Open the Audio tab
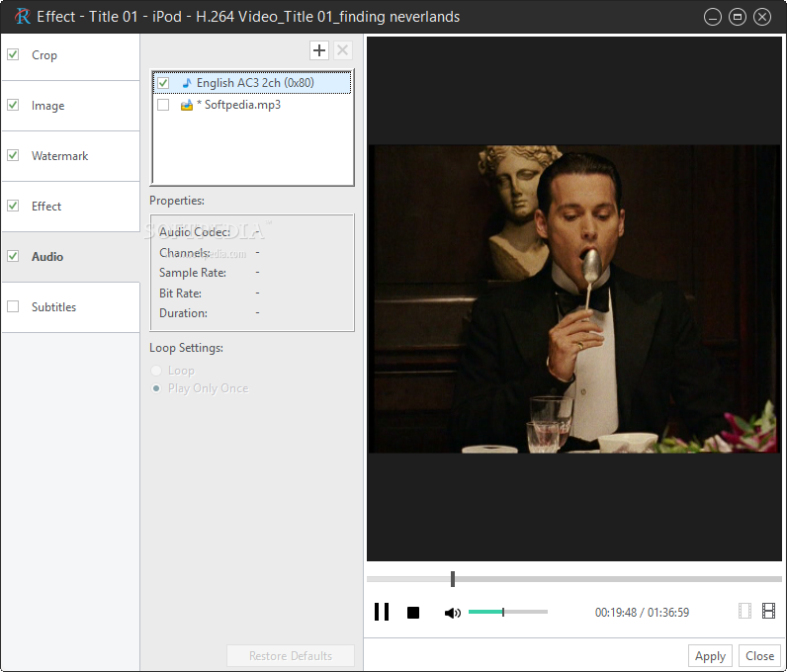Viewport: 787px width, 672px height. (x=70, y=257)
